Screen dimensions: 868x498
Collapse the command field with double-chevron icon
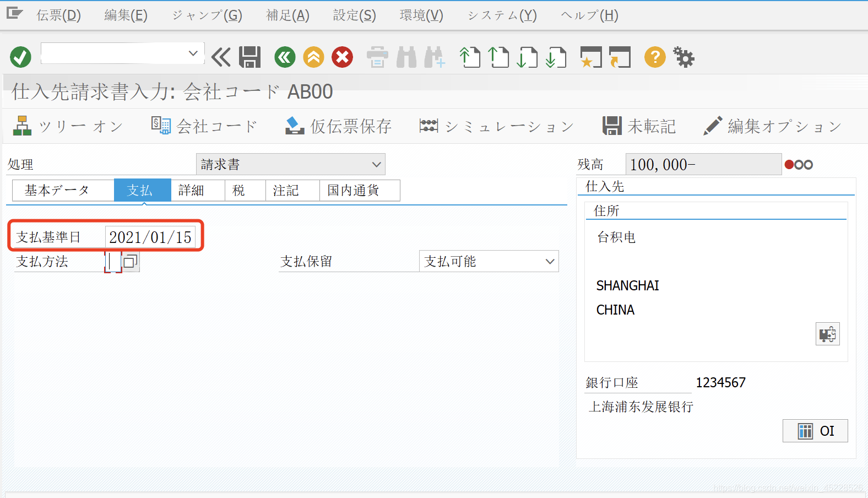(221, 57)
